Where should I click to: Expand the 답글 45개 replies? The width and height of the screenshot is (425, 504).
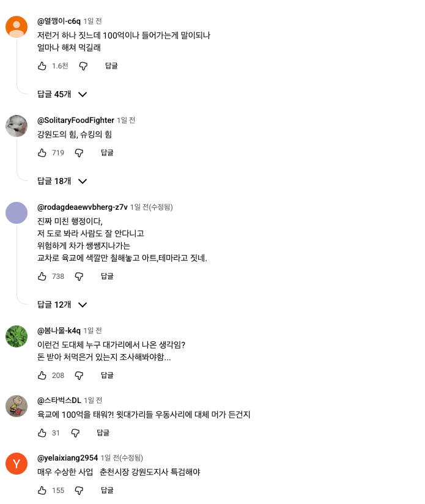click(x=62, y=94)
